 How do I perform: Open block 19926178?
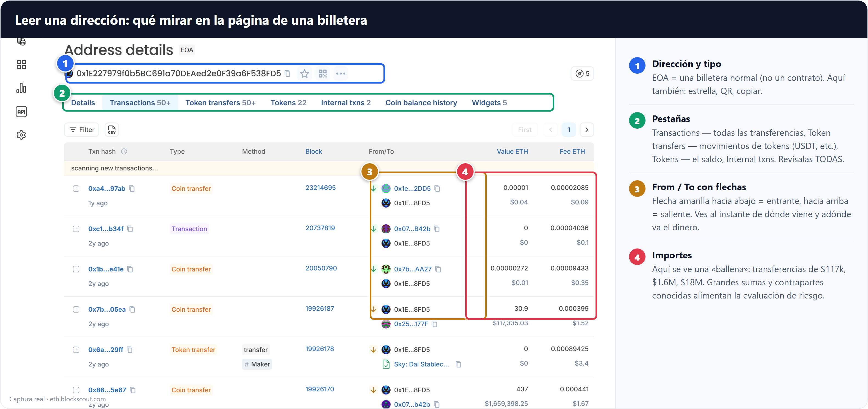319,349
